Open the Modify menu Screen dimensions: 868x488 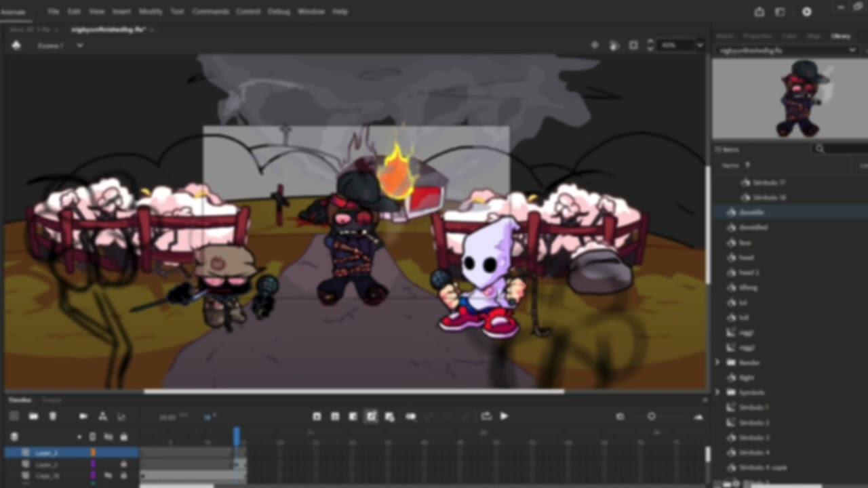[151, 12]
